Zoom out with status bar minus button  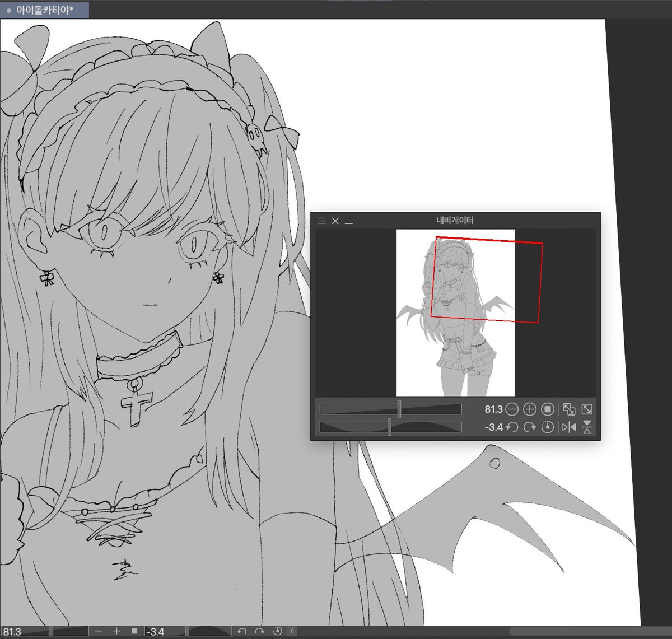pyautogui.click(x=99, y=631)
